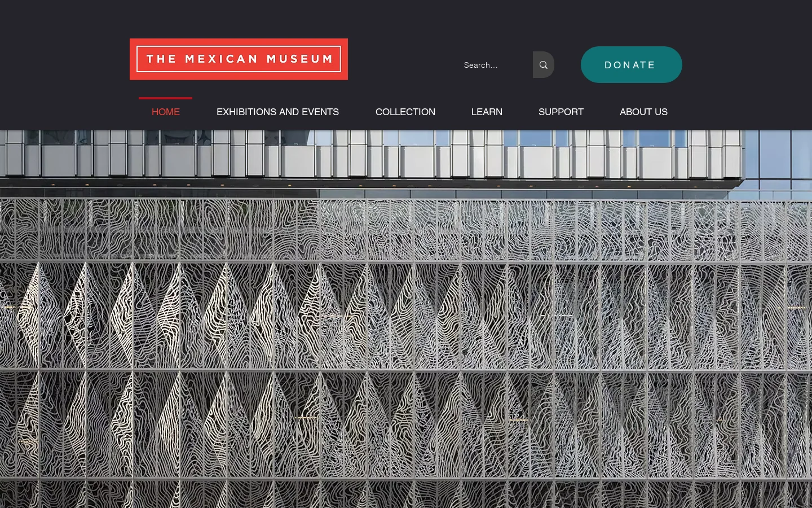Click The Mexican Museum logo
The height and width of the screenshot is (508, 812).
click(x=239, y=59)
